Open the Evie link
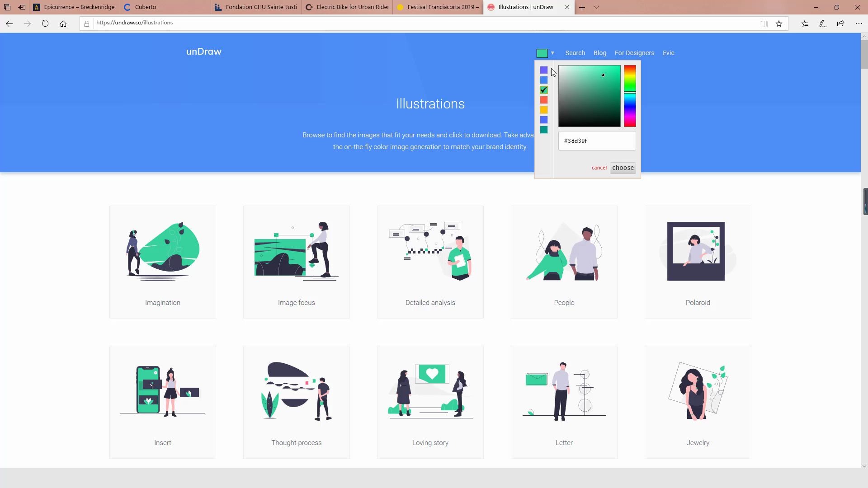This screenshot has height=488, width=868. pyautogui.click(x=668, y=53)
